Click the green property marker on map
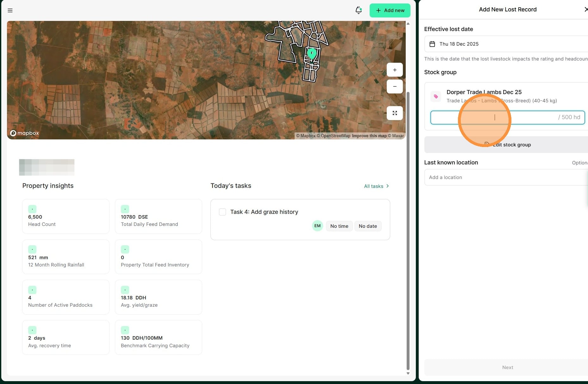The image size is (588, 384). coord(312,53)
